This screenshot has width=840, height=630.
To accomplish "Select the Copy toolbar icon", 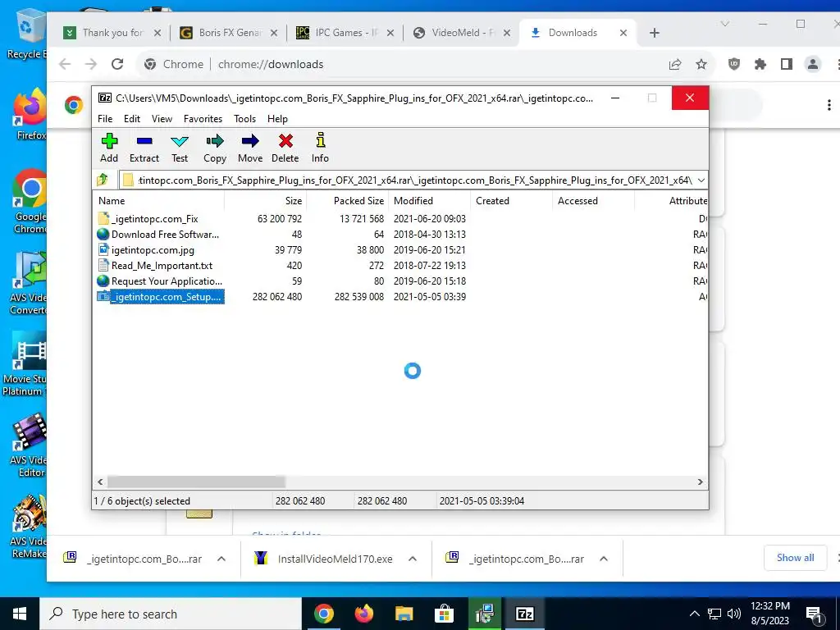I will coord(215,141).
